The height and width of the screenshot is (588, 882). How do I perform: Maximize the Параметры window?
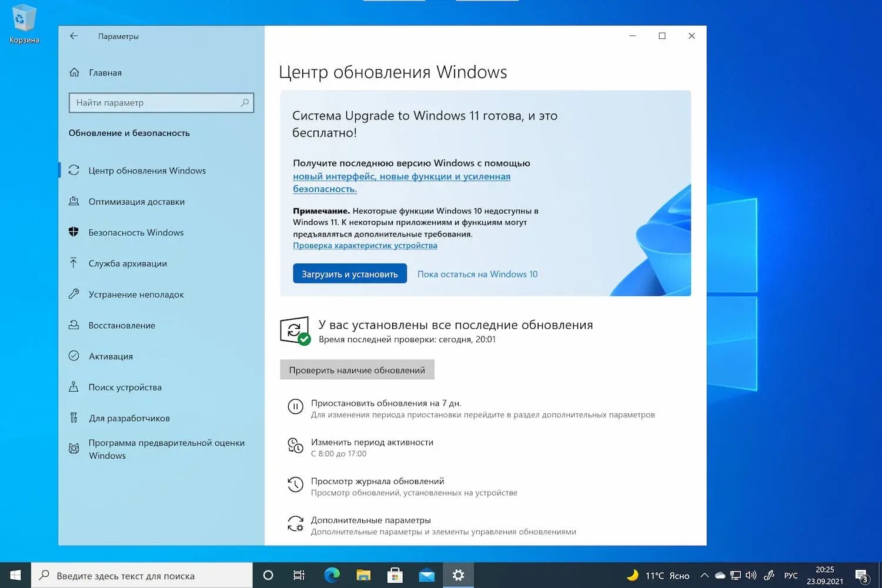(662, 36)
